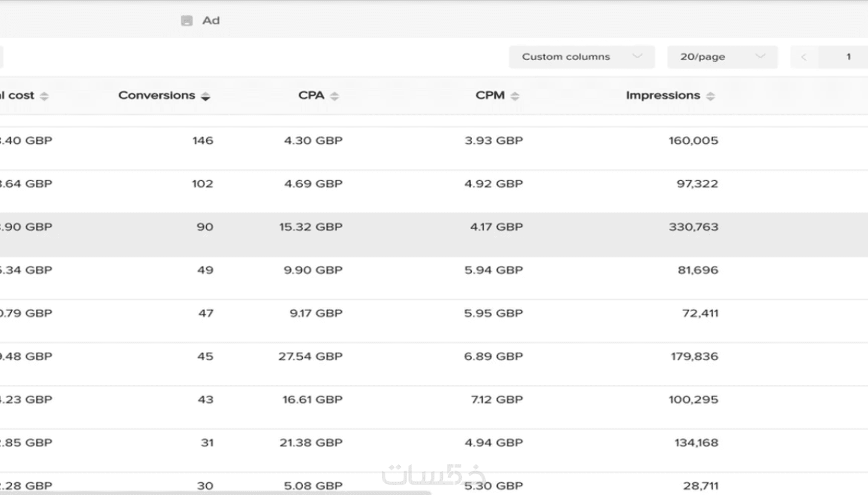
Task: Sort by CPM arrows icon
Action: coord(515,96)
